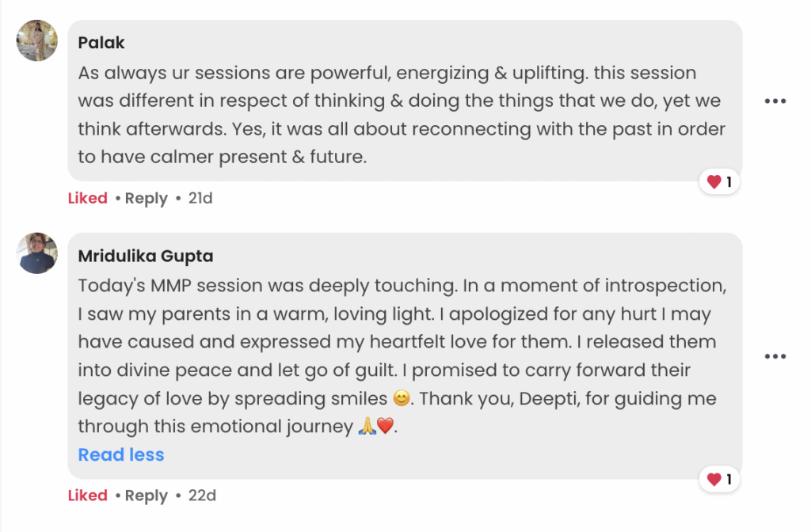This screenshot has height=532, width=811.
Task: Unlike Palak's comment via the Liked toggle
Action: tap(87, 199)
